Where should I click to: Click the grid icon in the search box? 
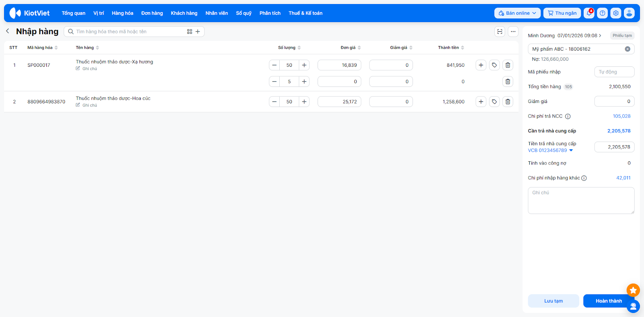pos(190,31)
